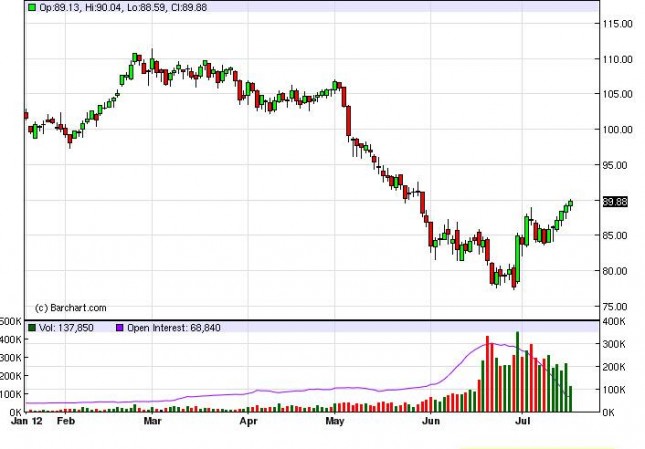
Task: Click the 75.00 price axis label
Action: [617, 306]
